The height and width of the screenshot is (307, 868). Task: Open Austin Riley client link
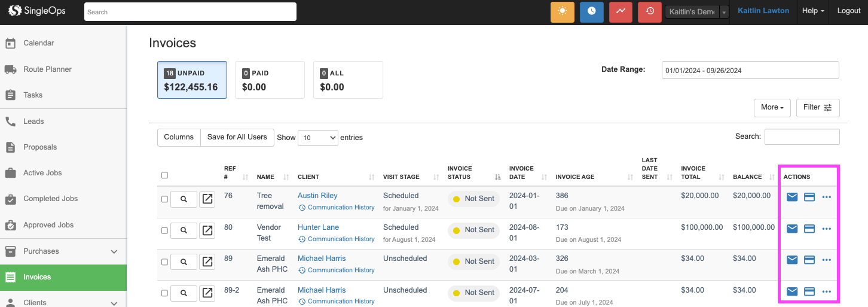click(x=317, y=196)
